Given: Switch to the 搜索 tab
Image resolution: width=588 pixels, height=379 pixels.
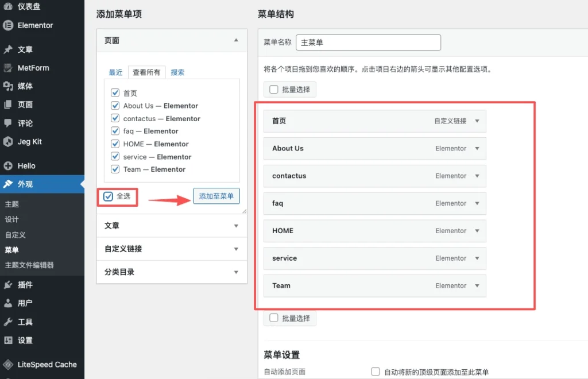Looking at the screenshot, I should [x=177, y=72].
